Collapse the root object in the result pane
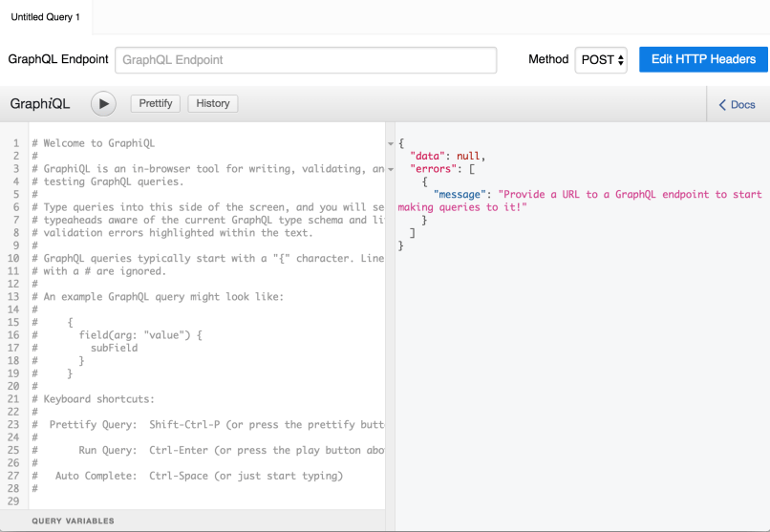Viewport: 770px width, 532px height. click(390, 143)
